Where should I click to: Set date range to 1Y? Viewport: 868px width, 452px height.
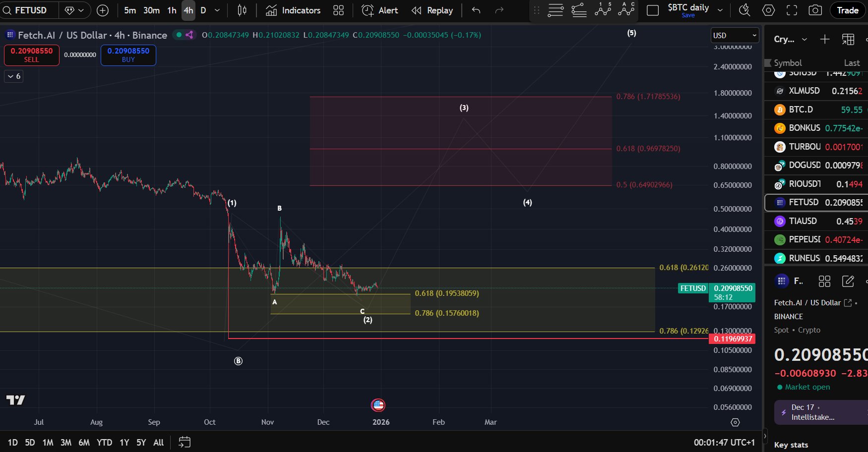(124, 443)
